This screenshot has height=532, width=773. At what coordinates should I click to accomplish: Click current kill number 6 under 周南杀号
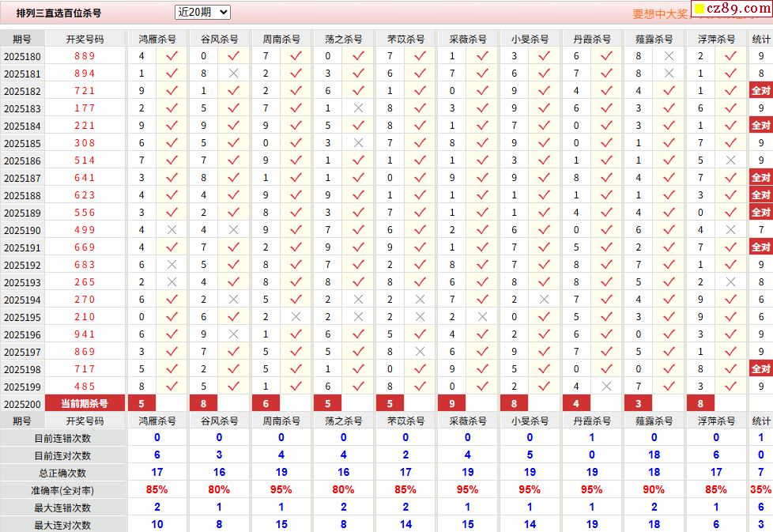[x=266, y=403]
